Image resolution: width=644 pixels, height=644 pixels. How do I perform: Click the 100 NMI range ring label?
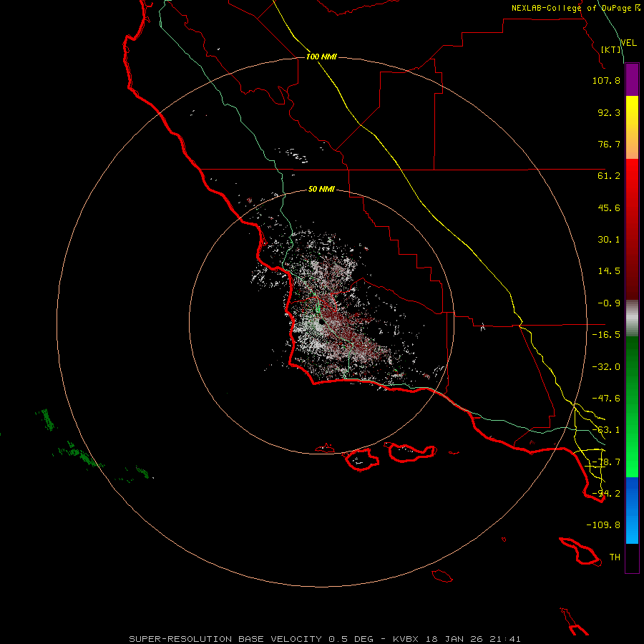click(x=321, y=57)
